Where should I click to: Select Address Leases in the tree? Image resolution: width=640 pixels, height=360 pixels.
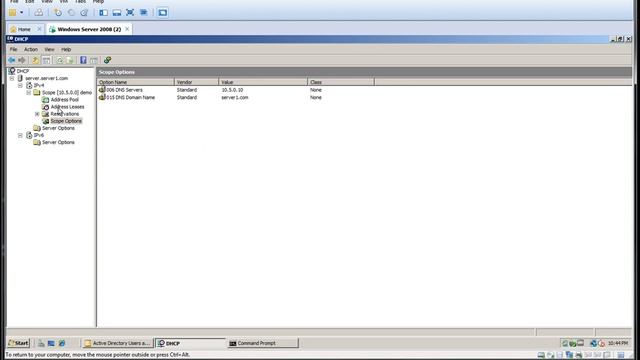tap(67, 107)
